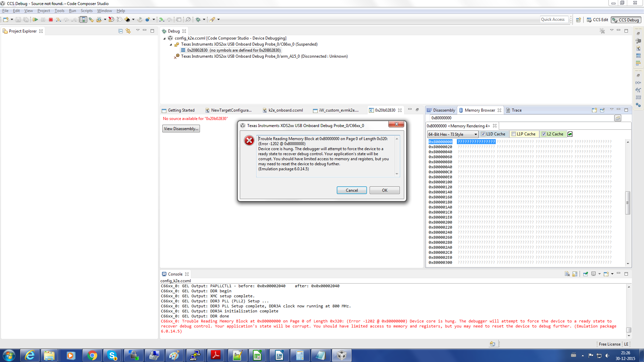
Task: Switch to the Trace tab
Action: click(514, 110)
